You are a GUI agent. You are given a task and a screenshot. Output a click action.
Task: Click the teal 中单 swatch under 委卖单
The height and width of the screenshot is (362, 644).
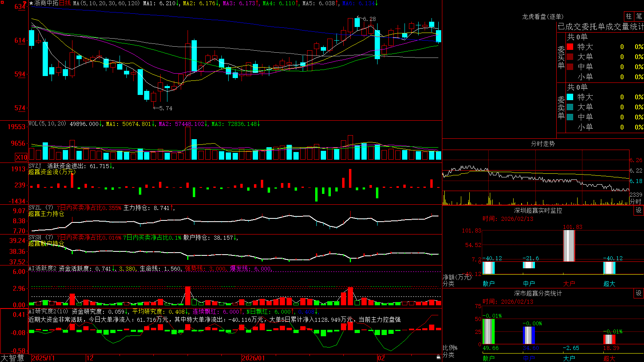570,117
